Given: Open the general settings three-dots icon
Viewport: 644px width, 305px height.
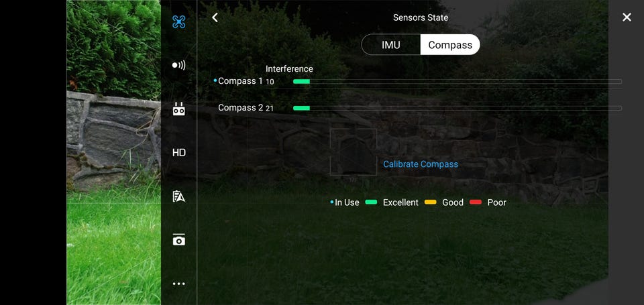Looking at the screenshot, I should pos(178,284).
